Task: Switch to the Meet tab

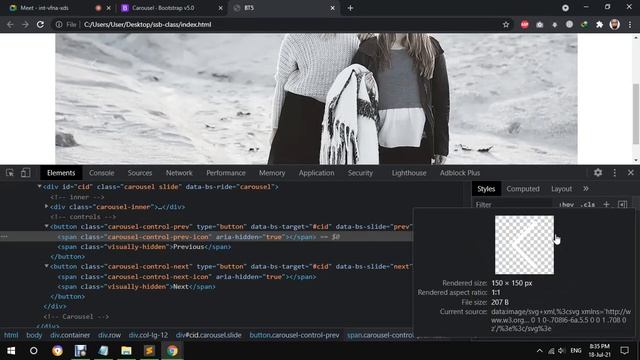Action: (45, 8)
